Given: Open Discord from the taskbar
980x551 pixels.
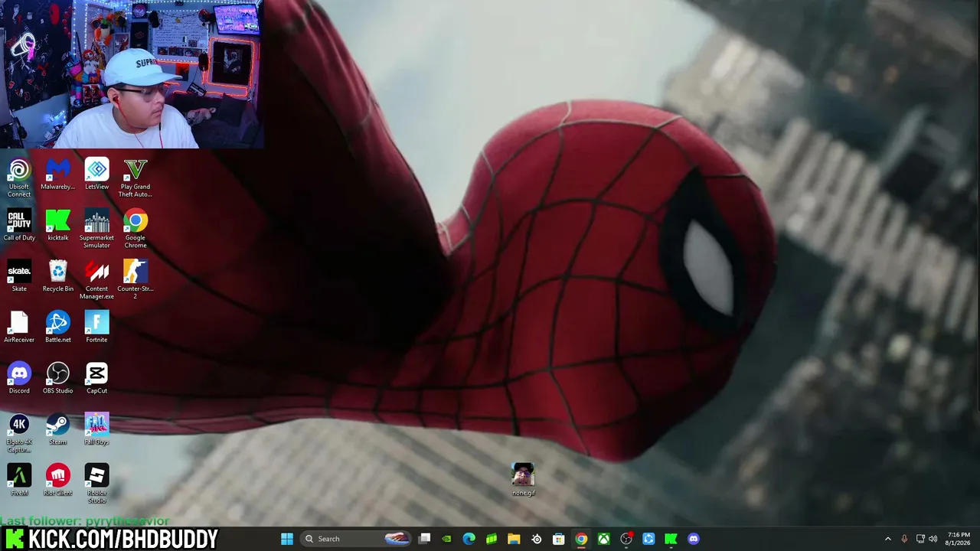Looking at the screenshot, I should pyautogui.click(x=694, y=539).
